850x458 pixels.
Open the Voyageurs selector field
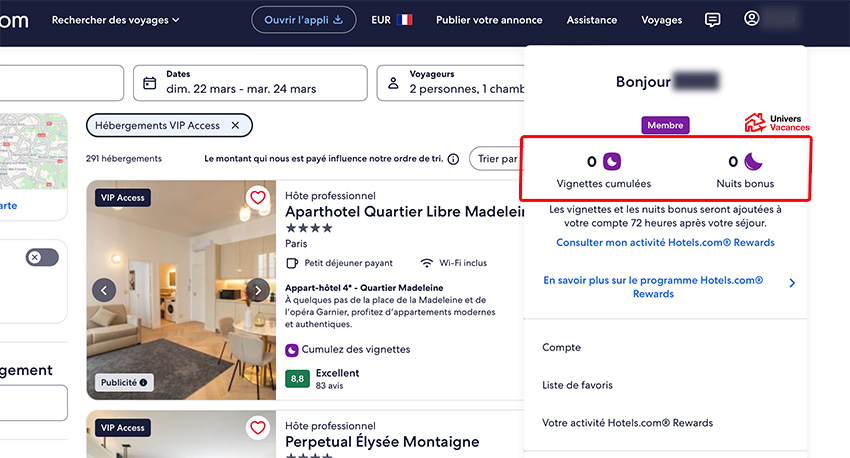coord(452,82)
